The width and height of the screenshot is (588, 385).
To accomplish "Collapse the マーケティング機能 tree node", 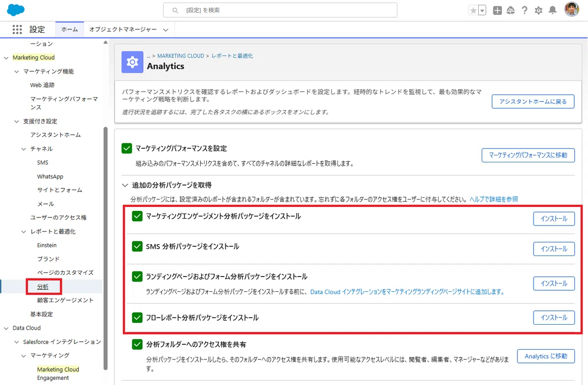I will tap(17, 72).
